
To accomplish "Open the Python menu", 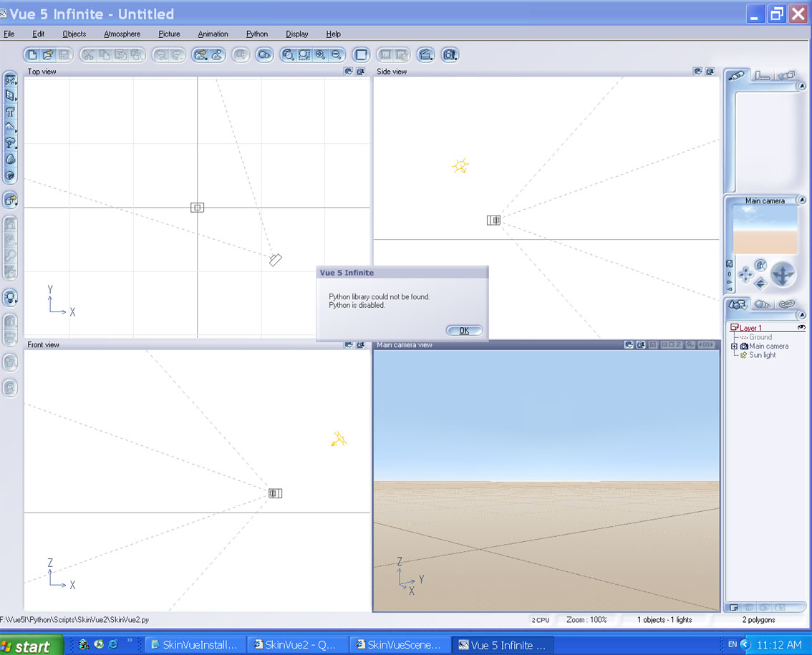I will [256, 34].
